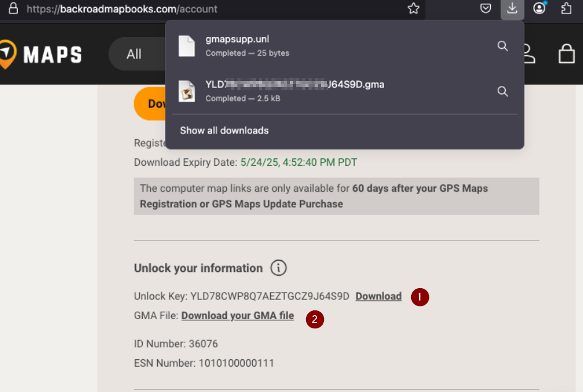Click the info icon beside Unlock heading

click(278, 268)
